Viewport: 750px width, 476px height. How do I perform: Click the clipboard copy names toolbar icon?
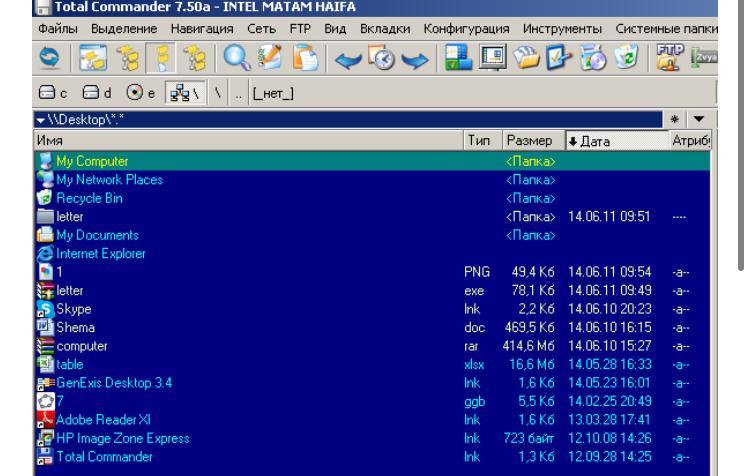tap(305, 58)
